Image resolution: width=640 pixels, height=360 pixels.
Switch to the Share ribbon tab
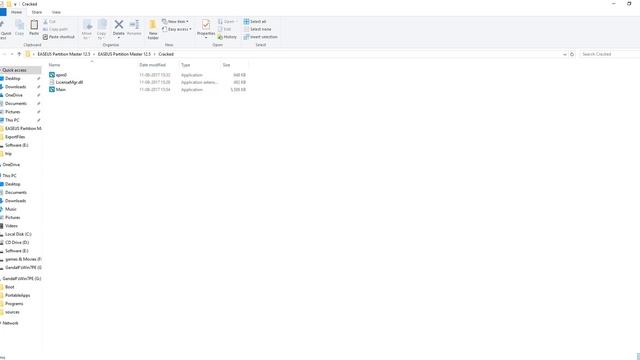coord(37,12)
